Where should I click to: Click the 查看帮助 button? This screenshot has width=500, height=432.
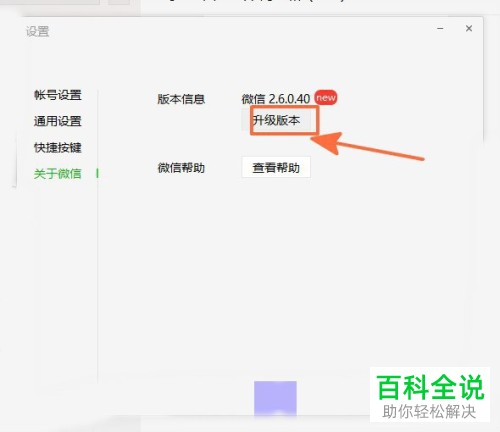(x=276, y=167)
